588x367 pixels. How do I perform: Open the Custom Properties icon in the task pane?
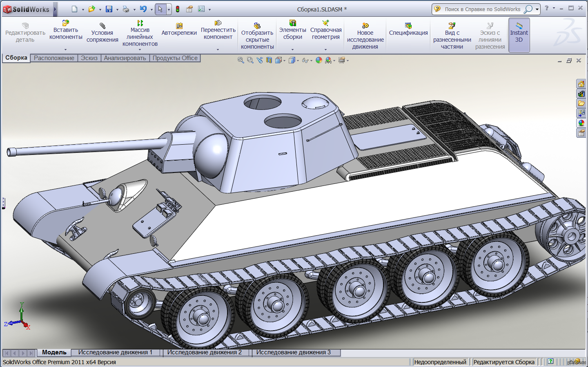click(x=581, y=133)
